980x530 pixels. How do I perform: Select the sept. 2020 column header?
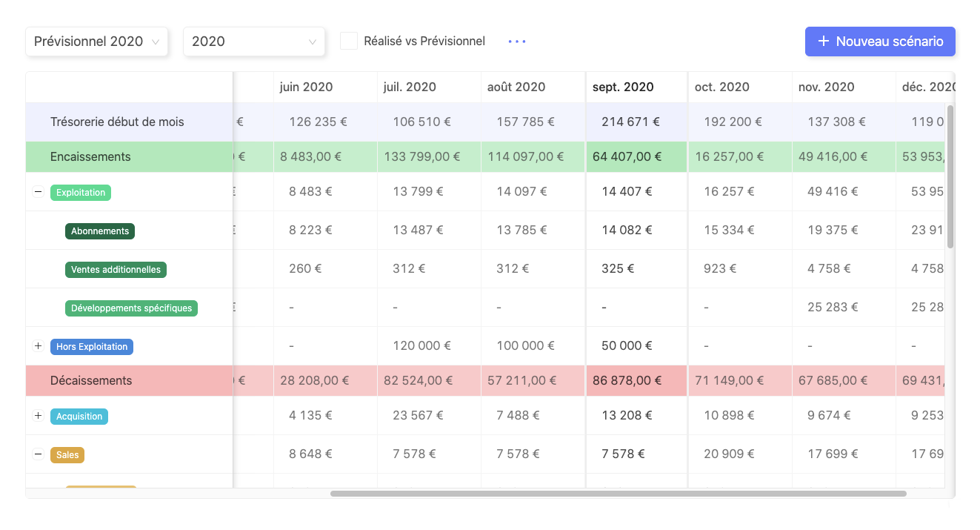[623, 87]
